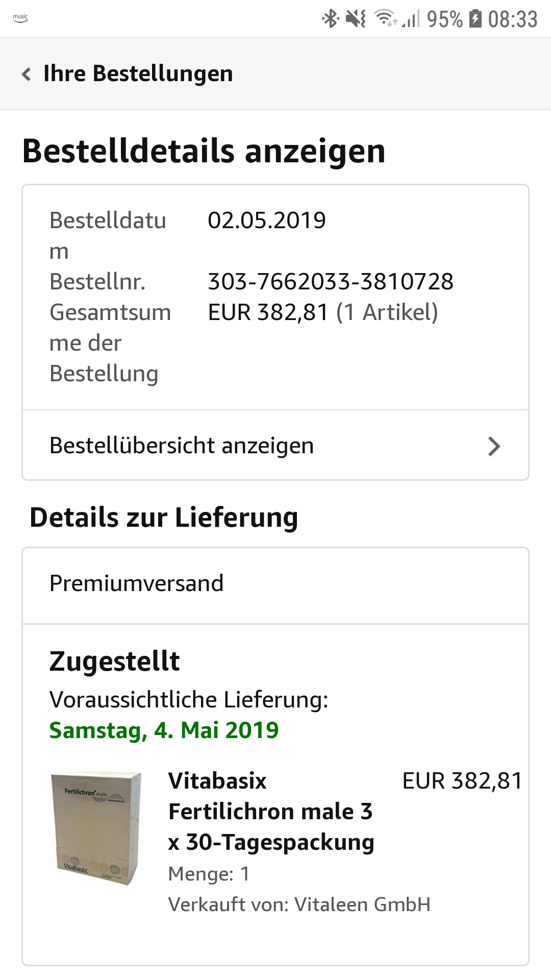The height and width of the screenshot is (980, 551).
Task: Tap the battery charging icon
Action: pyautogui.click(x=475, y=19)
